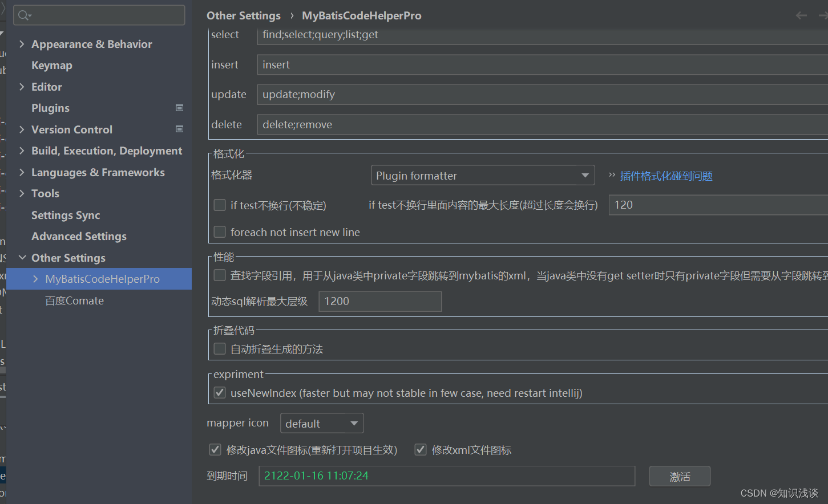
Task: Click the 到期时间 field with 2122-01-16
Action: coord(447,475)
